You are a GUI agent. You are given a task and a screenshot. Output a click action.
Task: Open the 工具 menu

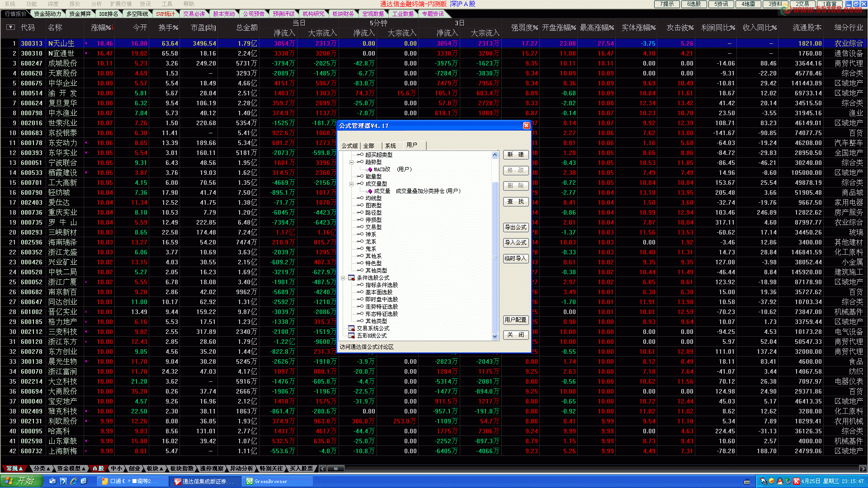(167, 4)
